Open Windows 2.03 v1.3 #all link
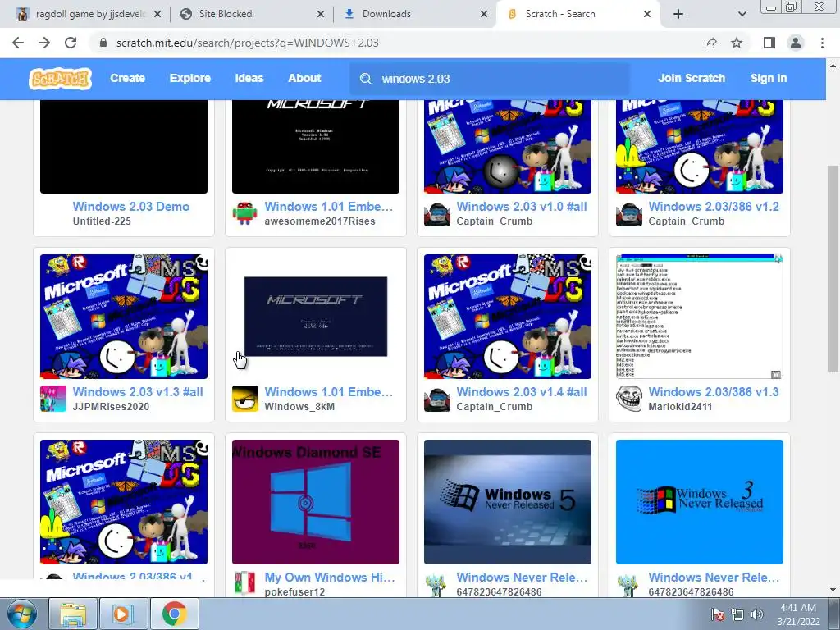This screenshot has height=630, width=840. (x=138, y=391)
